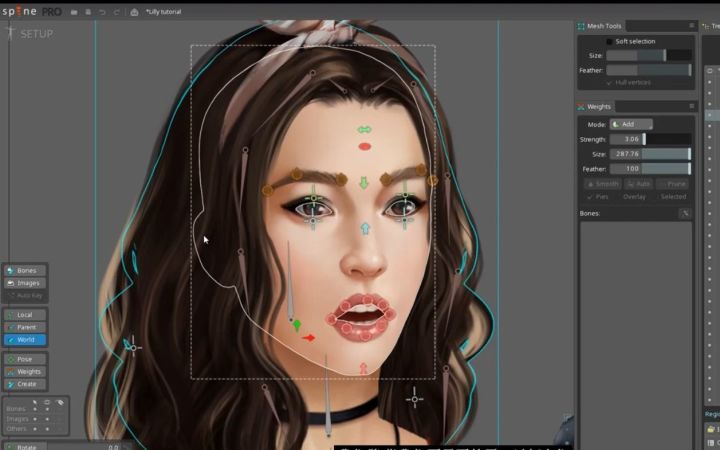720x450 pixels.
Task: Click the Prune weights button
Action: [673, 184]
